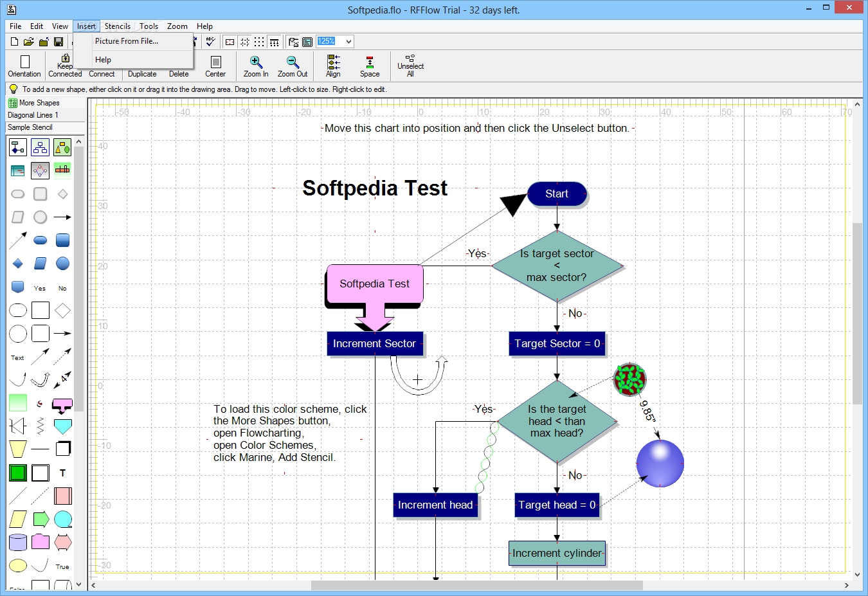This screenshot has height=596, width=868.
Task: Pick the zigzag resistor shape
Action: point(41,426)
